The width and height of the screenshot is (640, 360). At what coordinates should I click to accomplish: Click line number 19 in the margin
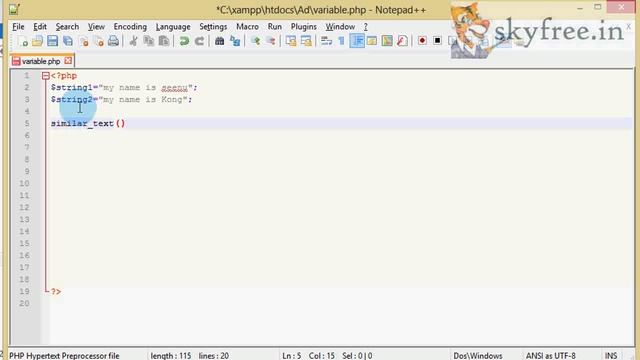(24, 291)
